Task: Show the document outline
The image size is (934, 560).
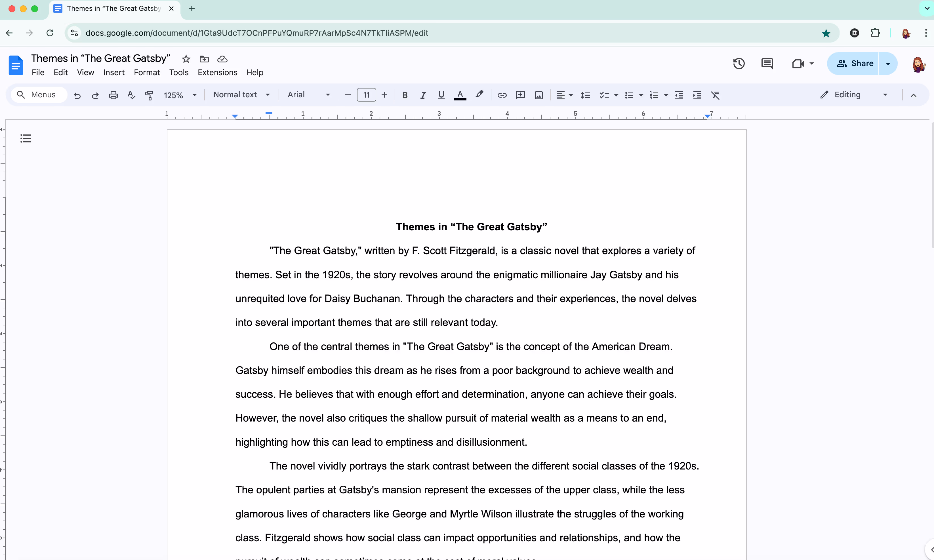Action: tap(25, 138)
